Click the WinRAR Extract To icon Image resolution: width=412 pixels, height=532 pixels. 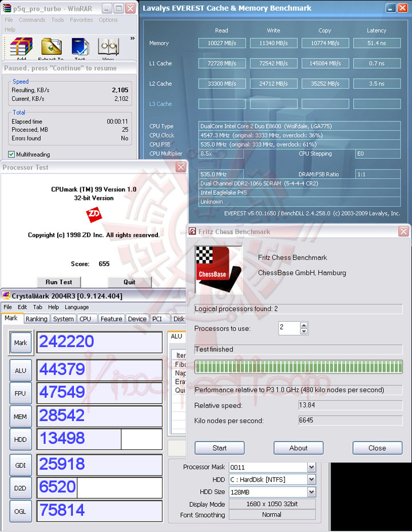point(51,48)
